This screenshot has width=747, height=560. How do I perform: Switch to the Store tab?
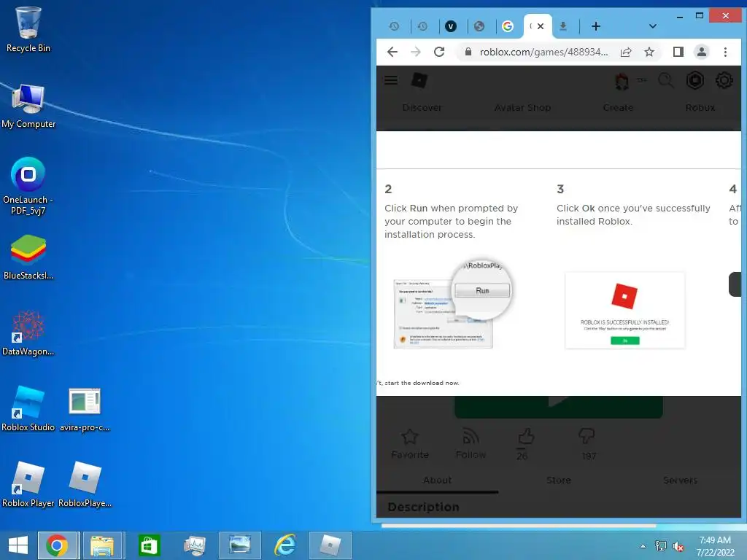pos(558,480)
